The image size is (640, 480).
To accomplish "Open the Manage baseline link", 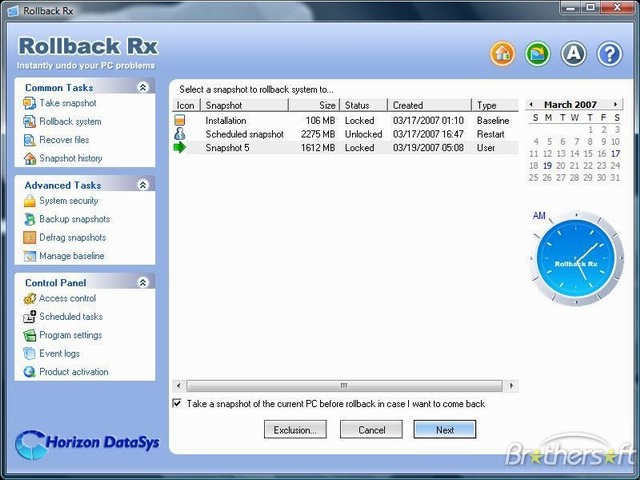I will point(72,256).
